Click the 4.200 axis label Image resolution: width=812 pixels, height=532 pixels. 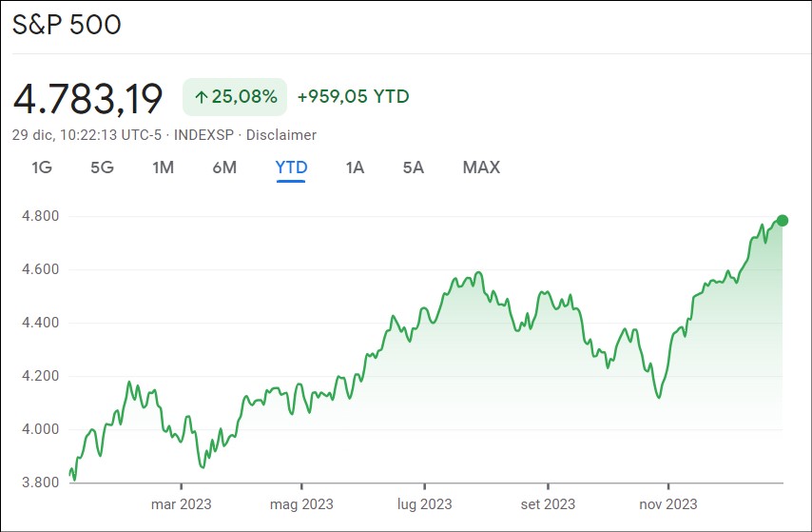(x=40, y=375)
